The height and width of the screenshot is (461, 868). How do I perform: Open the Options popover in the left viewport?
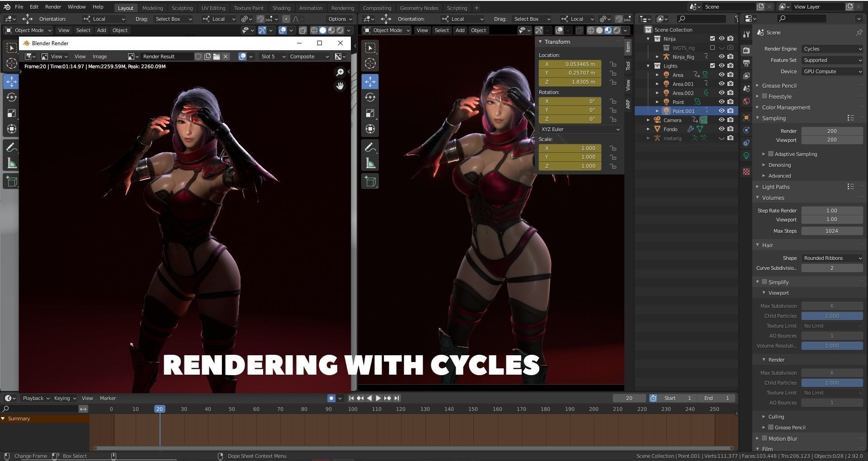tap(340, 19)
